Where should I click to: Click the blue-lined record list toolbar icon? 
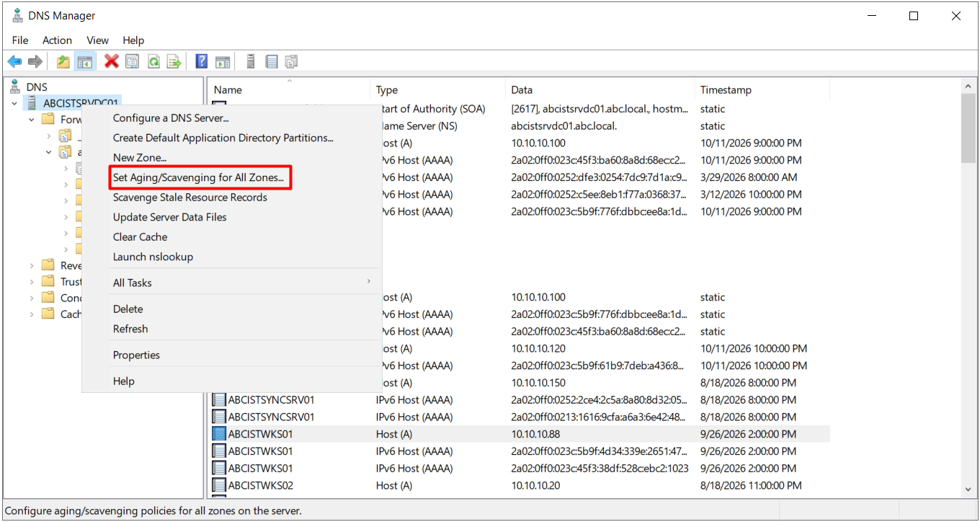click(271, 61)
